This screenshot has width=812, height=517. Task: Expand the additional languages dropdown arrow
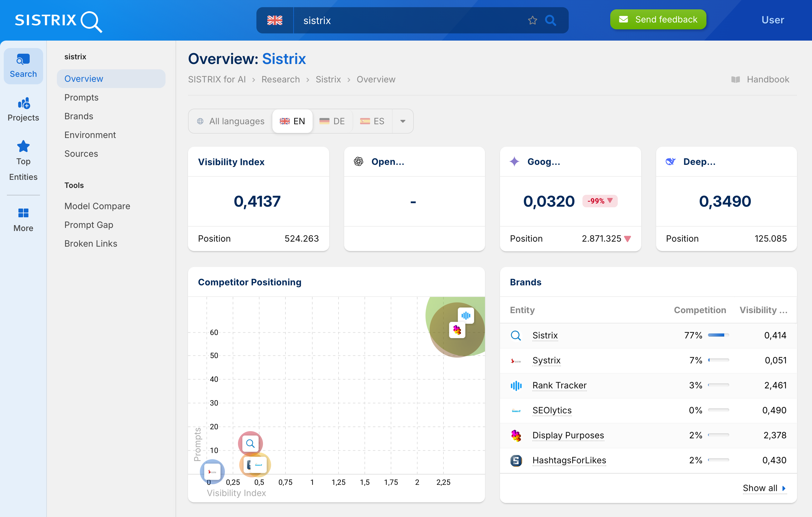click(x=403, y=121)
